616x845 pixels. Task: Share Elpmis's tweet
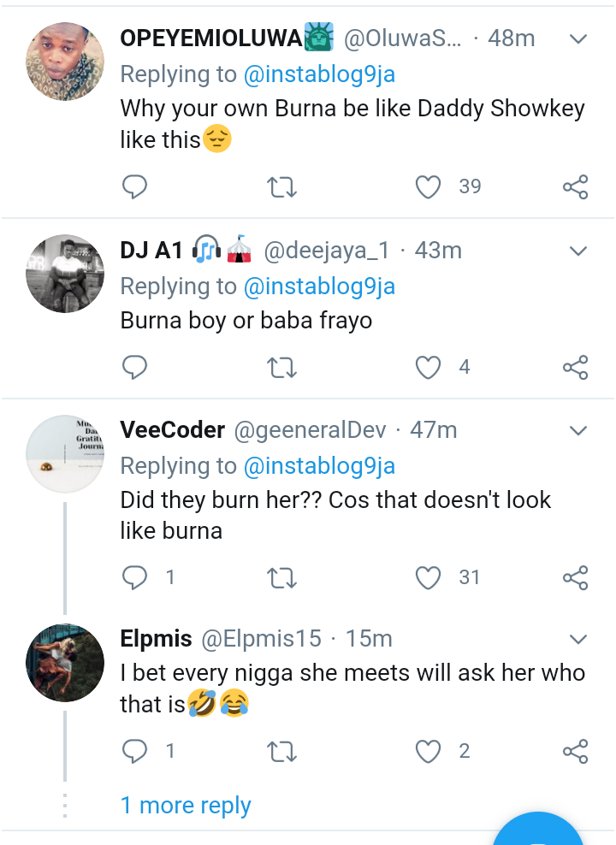575,752
